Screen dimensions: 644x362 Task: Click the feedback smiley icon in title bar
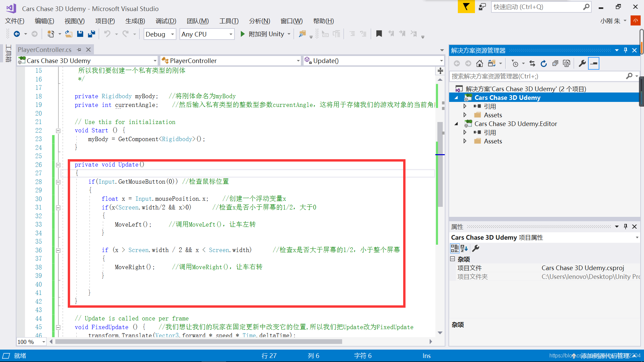[482, 7]
